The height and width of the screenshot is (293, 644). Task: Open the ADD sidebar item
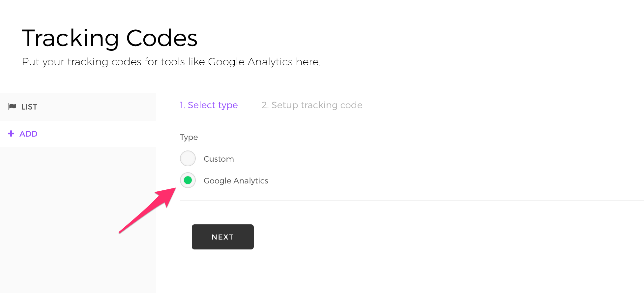pyautogui.click(x=78, y=134)
